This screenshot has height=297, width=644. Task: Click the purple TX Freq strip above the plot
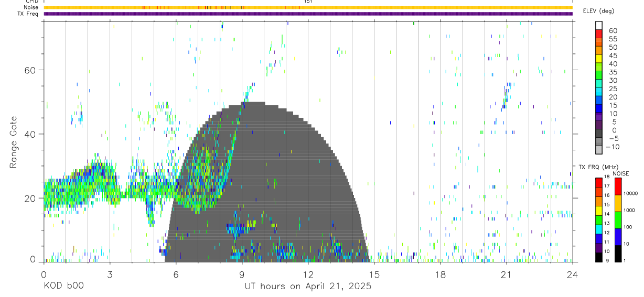tap(308, 14)
